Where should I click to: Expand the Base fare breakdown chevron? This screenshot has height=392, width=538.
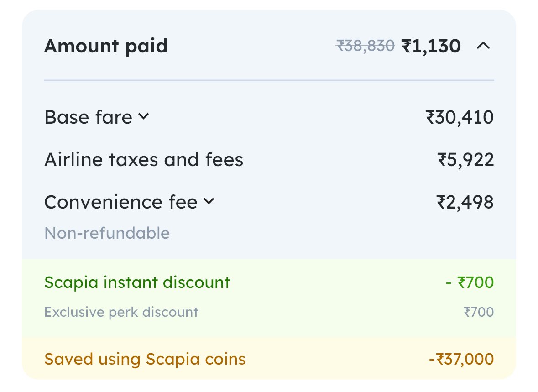pyautogui.click(x=143, y=117)
